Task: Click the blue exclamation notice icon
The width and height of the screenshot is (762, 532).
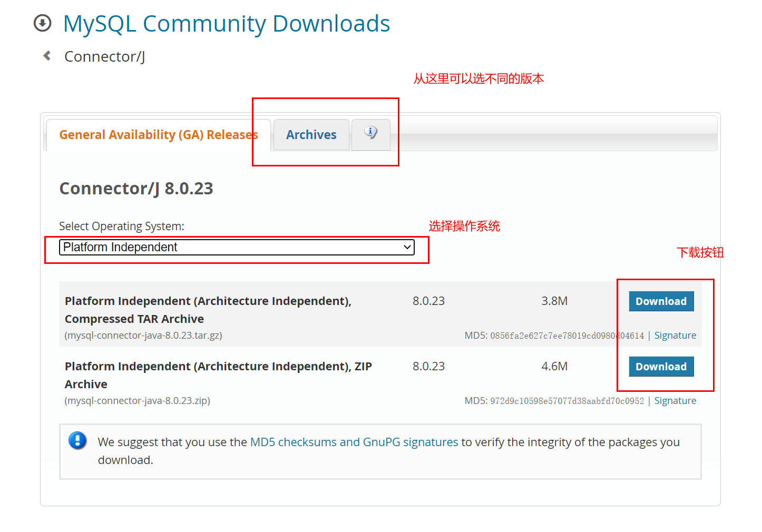Action: (x=77, y=440)
